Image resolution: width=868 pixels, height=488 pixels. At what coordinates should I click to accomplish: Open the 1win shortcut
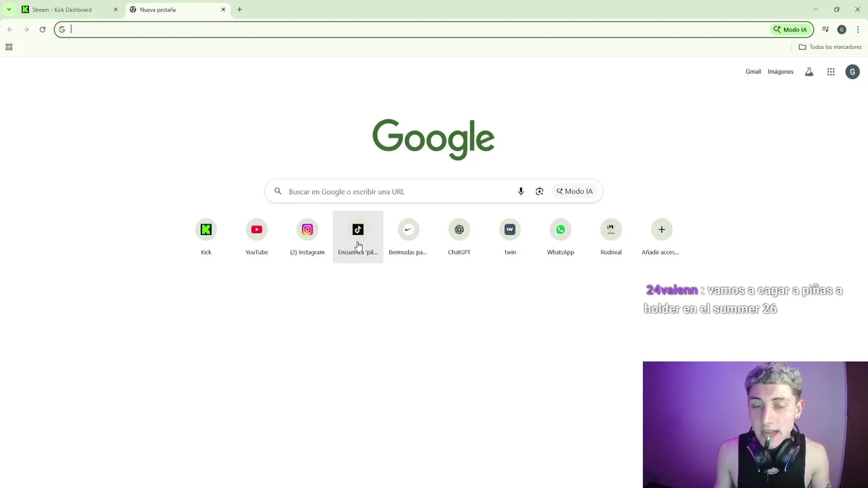[x=510, y=237]
